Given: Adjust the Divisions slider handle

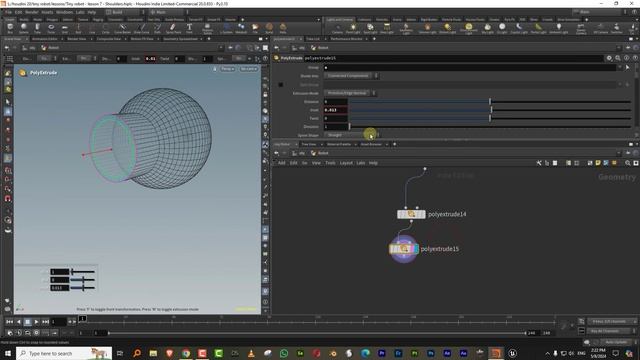Looking at the screenshot, I should point(349,127).
